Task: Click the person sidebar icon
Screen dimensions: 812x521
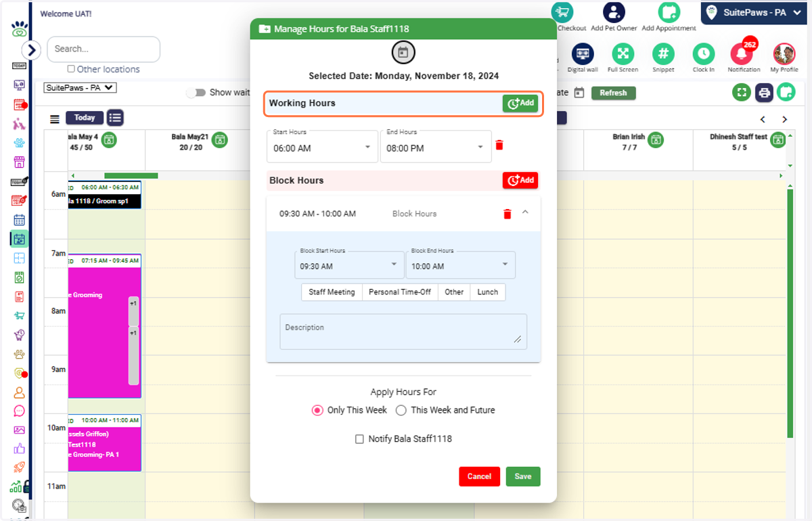Action: point(19,392)
